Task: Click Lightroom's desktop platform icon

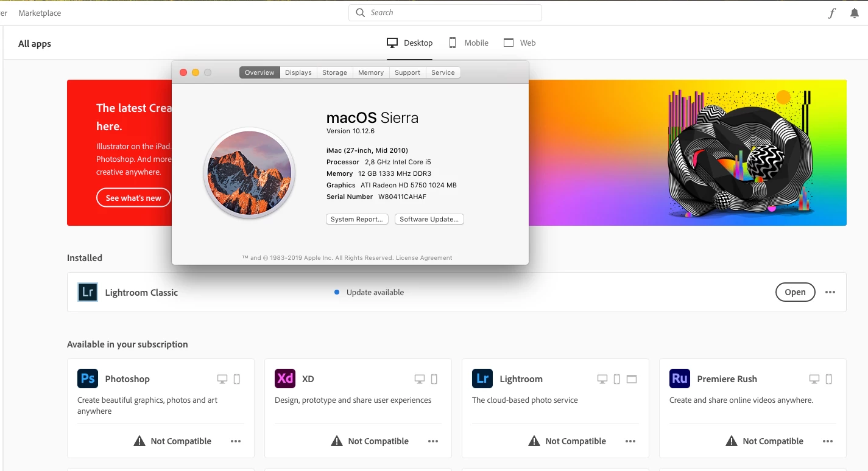Action: (602, 379)
